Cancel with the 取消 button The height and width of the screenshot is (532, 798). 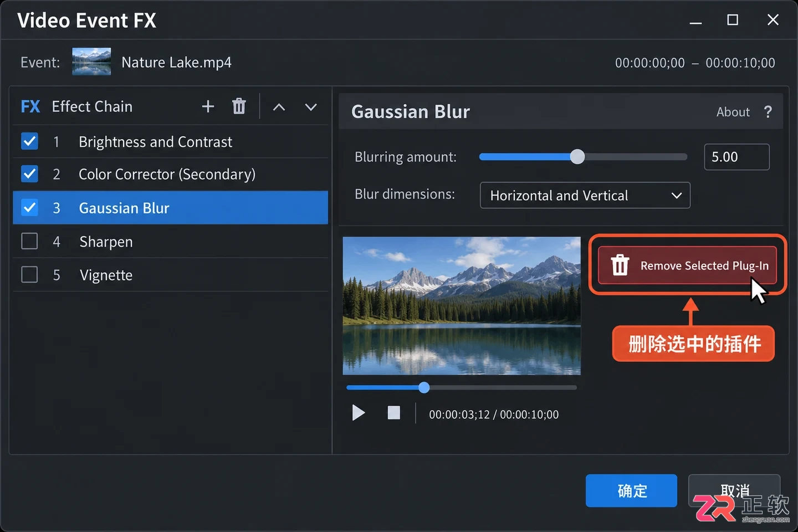pos(734,490)
